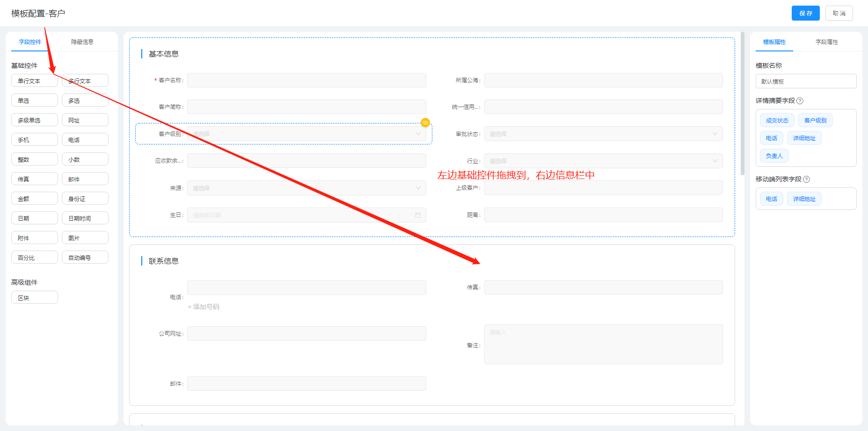The image size is (868, 431).
Task: Select the 多行文本 control
Action: (85, 80)
